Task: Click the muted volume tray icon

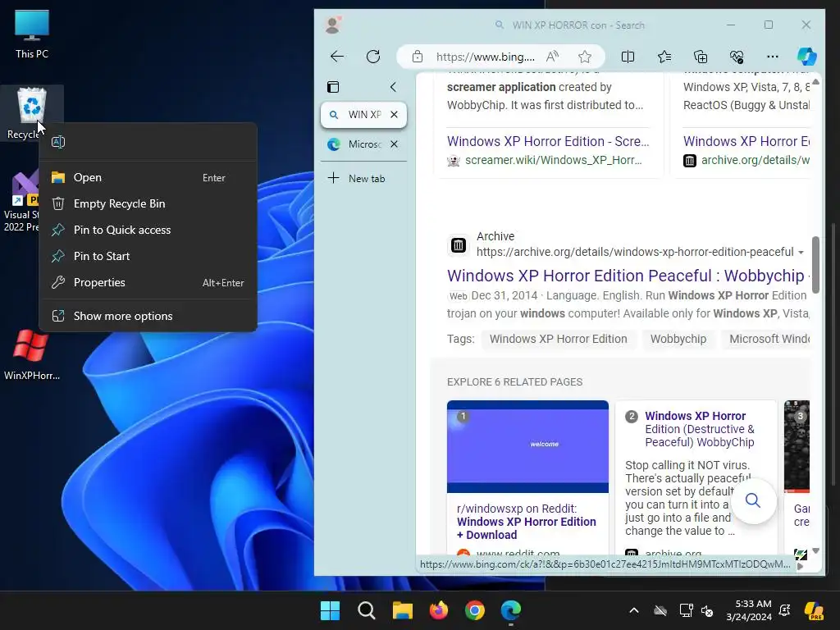Action: (706, 610)
